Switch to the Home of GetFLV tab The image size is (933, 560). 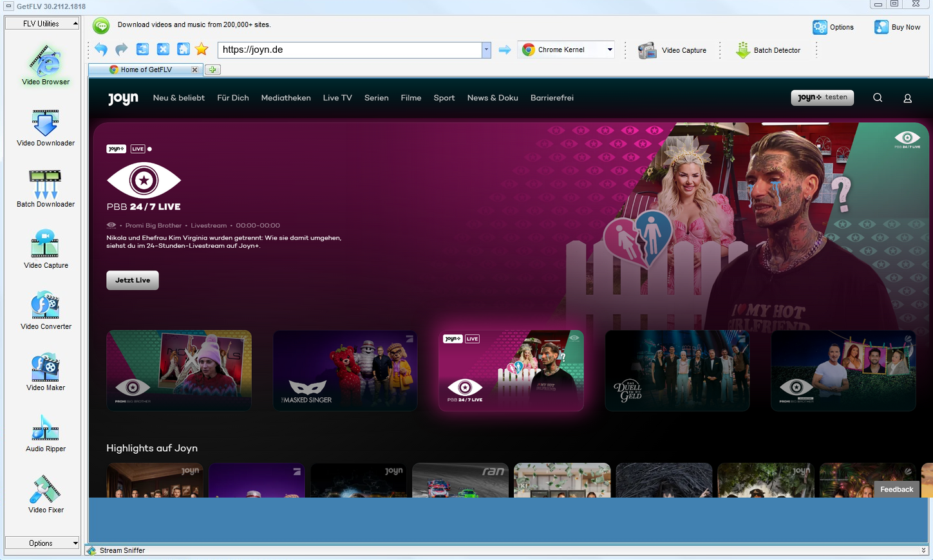[x=146, y=70]
